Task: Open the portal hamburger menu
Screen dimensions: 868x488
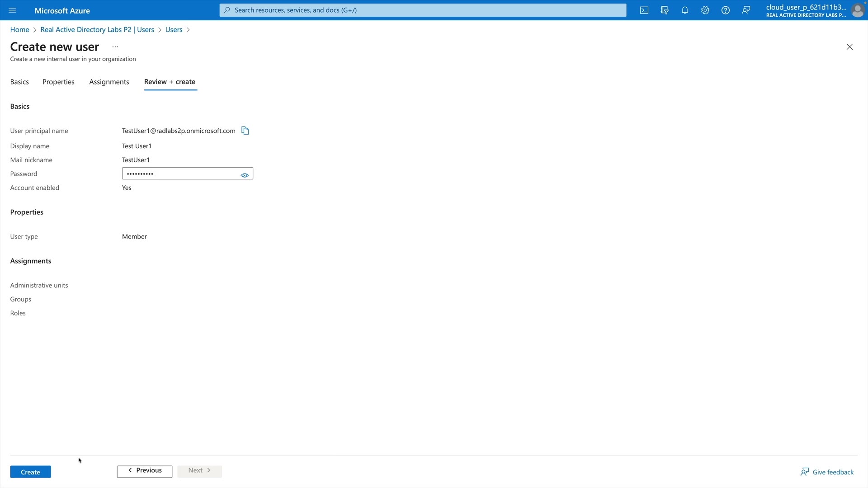Action: 12,10
